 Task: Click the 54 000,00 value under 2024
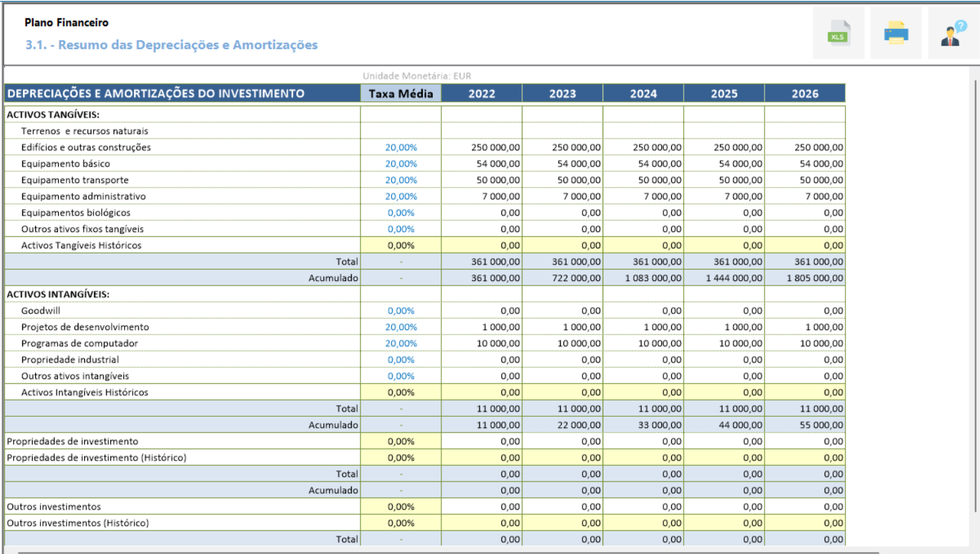point(659,164)
